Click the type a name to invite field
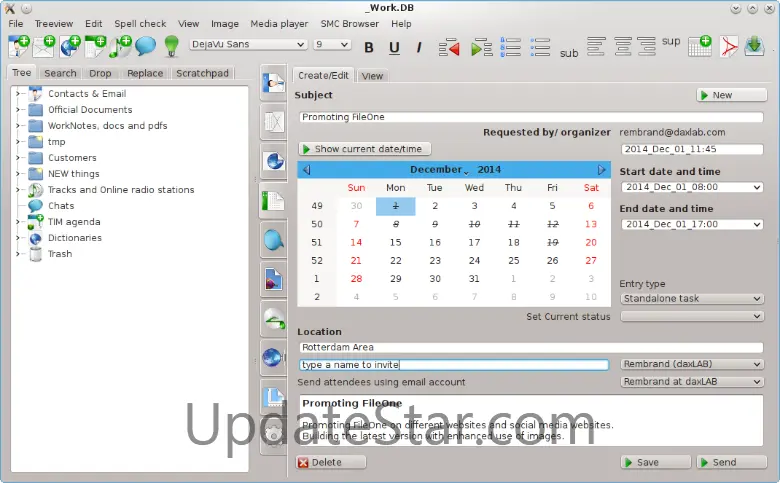This screenshot has height=483, width=780. [x=454, y=365]
